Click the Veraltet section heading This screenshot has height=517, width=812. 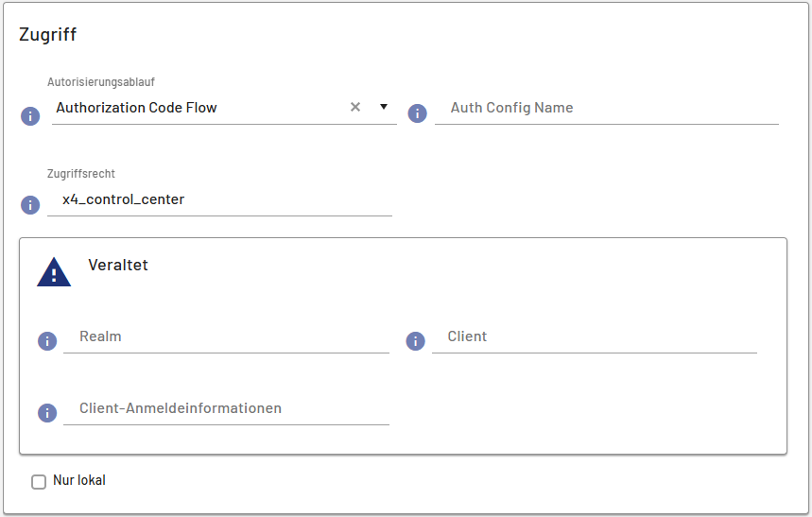[118, 265]
